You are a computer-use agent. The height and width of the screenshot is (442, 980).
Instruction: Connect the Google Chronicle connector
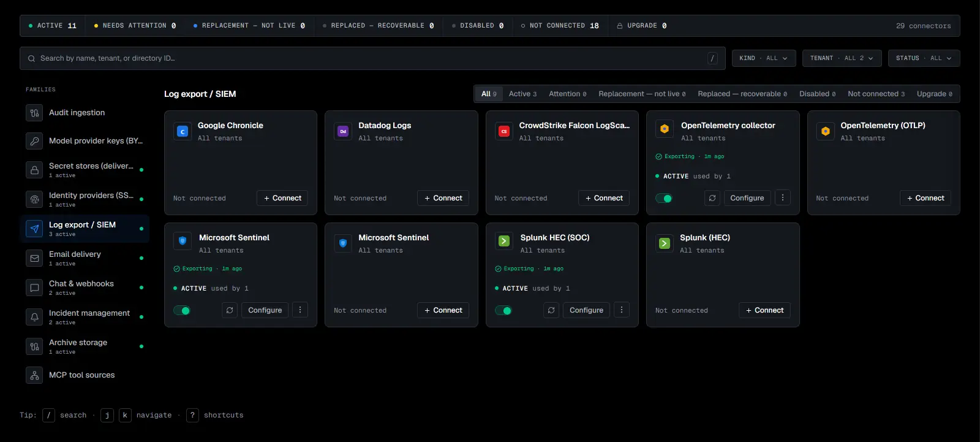click(x=282, y=198)
